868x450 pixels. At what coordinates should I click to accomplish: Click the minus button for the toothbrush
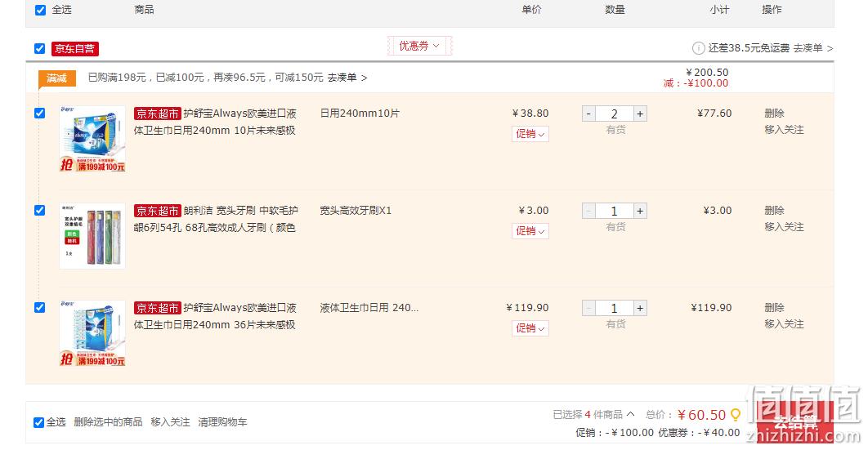pyautogui.click(x=589, y=212)
